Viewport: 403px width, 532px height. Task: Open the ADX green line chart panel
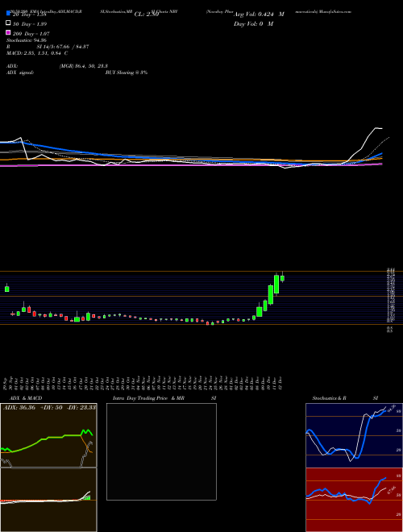pos(48,435)
